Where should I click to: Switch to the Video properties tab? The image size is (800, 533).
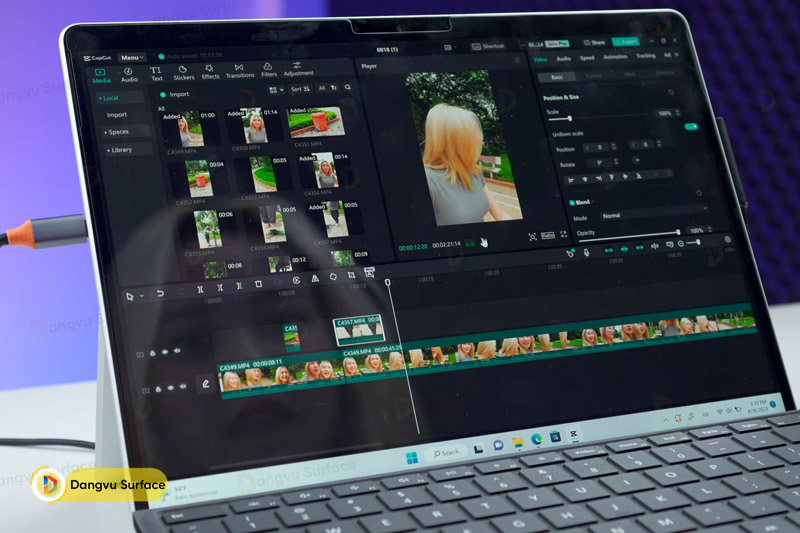(x=540, y=59)
